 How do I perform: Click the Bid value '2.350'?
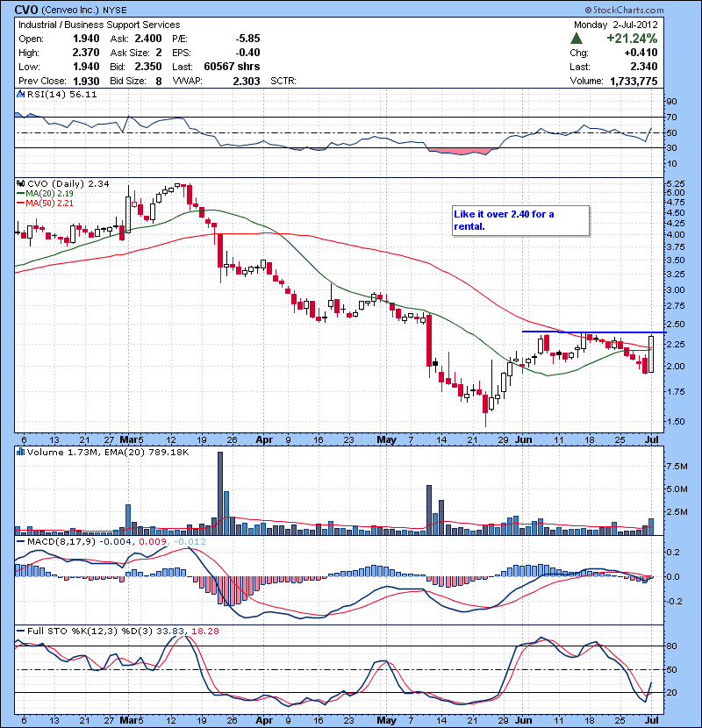[148, 67]
